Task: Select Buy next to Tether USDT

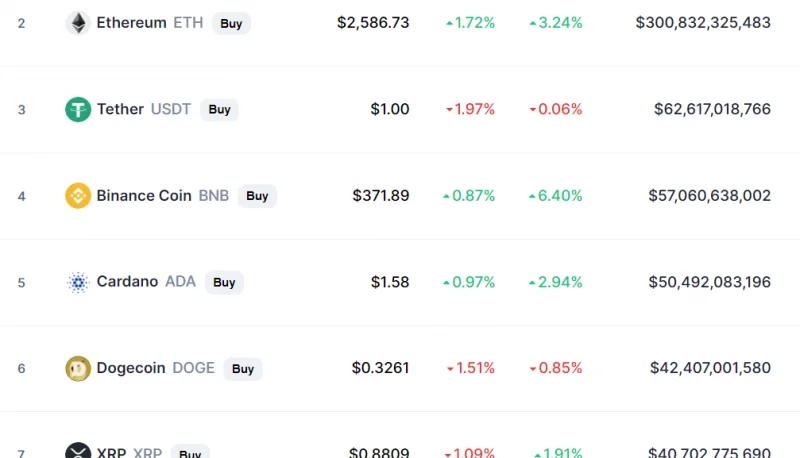Action: (219, 110)
